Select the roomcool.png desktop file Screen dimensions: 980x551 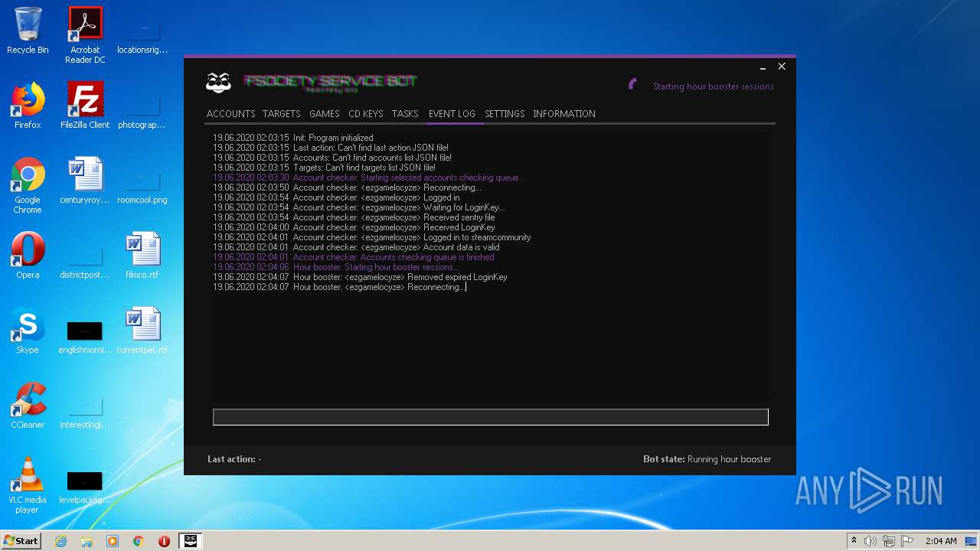[x=142, y=187]
